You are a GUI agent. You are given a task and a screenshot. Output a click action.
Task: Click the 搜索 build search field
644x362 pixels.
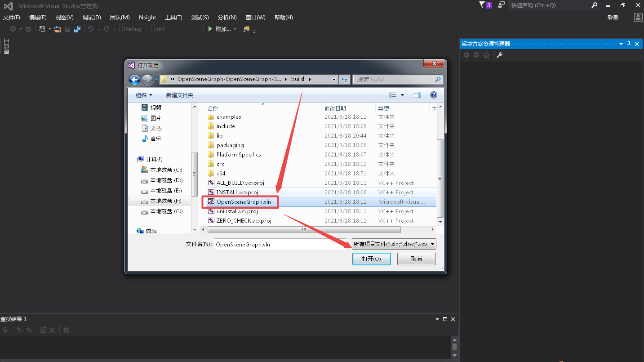point(398,80)
